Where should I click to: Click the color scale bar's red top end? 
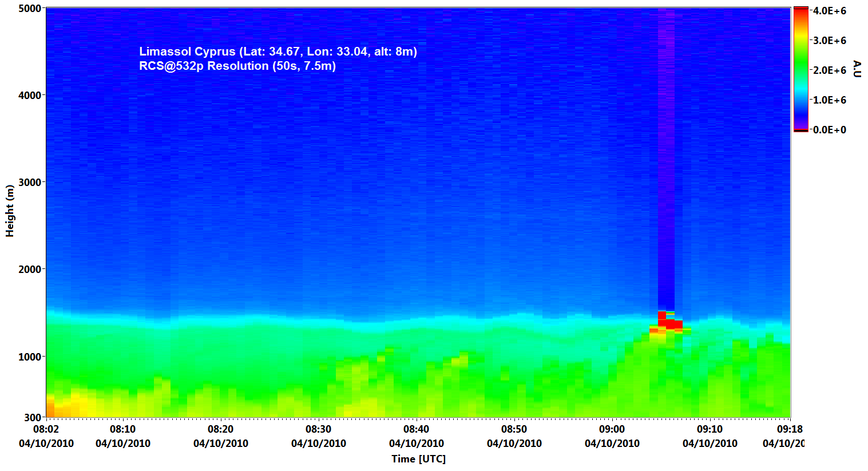tap(800, 11)
